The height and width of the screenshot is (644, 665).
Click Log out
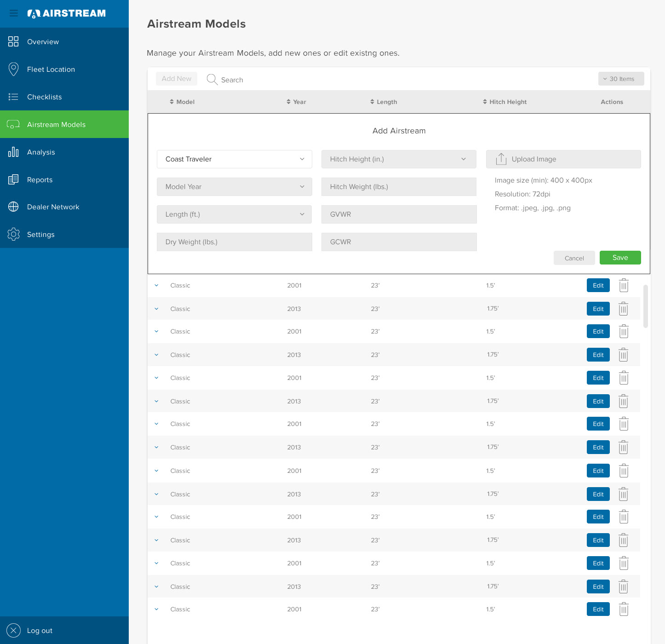click(x=64, y=630)
